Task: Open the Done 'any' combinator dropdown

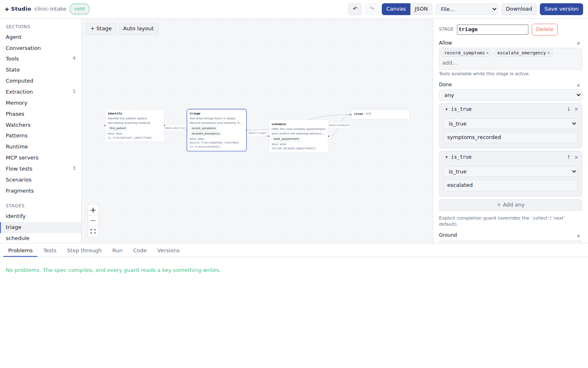Action: tap(510, 95)
